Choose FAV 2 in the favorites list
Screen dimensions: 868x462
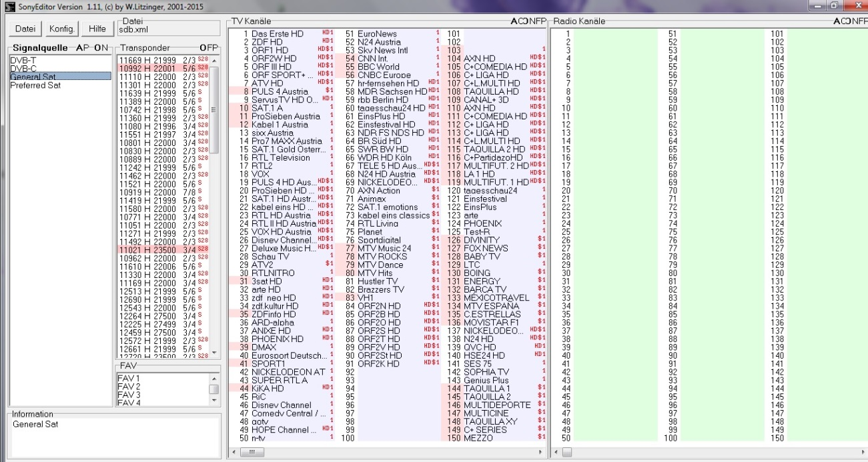pyautogui.click(x=129, y=387)
